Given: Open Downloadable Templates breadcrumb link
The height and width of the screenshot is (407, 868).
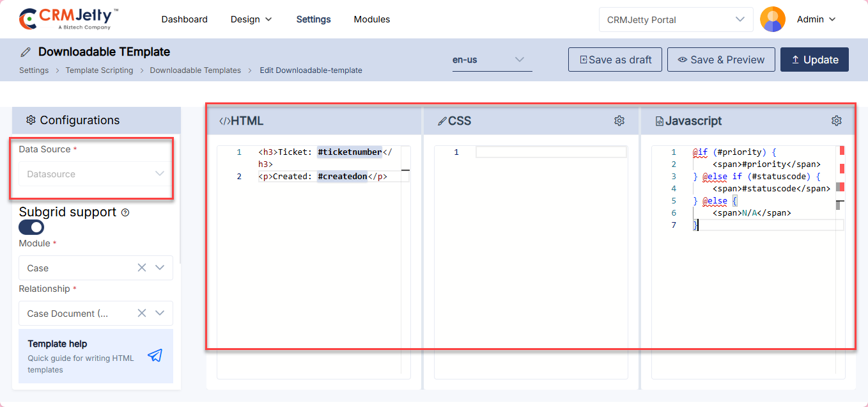Looking at the screenshot, I should (195, 70).
